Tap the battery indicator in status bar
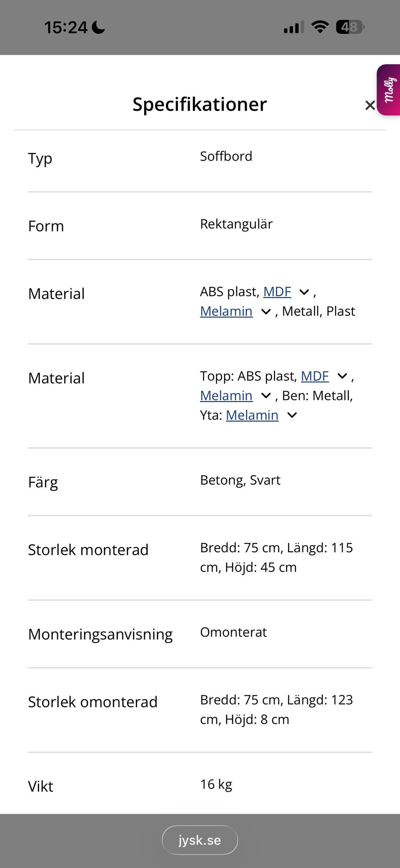The image size is (400, 868). [350, 27]
